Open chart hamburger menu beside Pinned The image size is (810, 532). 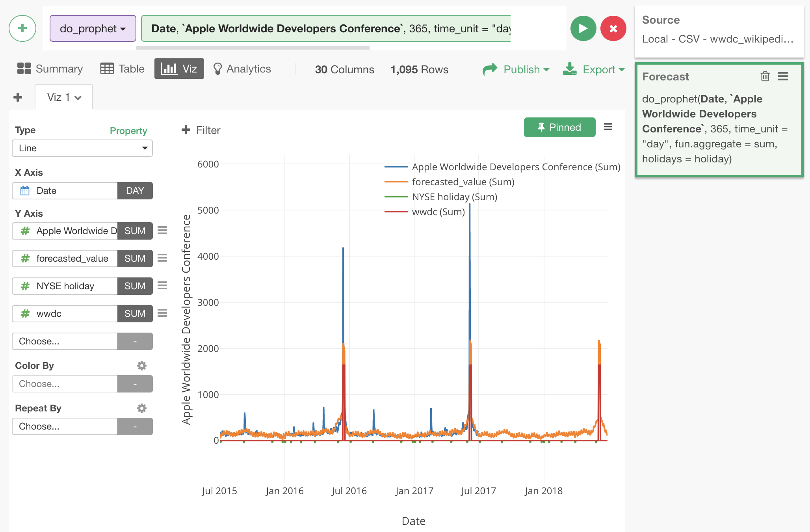tap(608, 127)
